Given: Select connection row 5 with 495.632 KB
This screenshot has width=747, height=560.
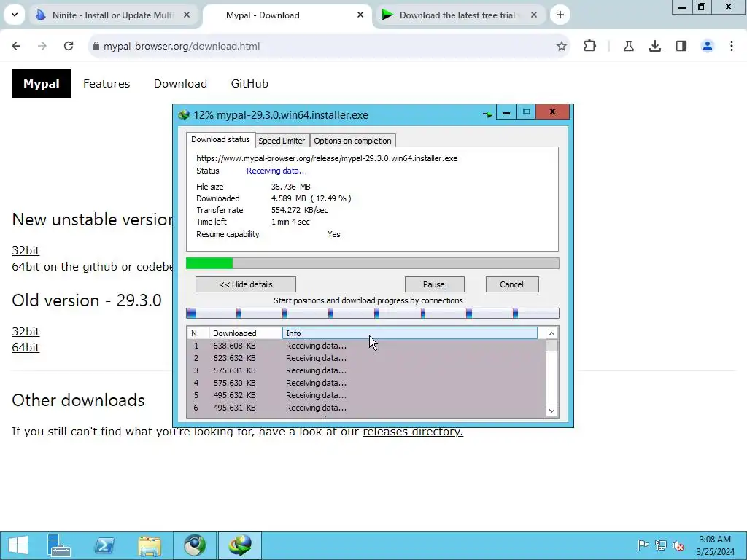Looking at the screenshot, I should coord(366,395).
